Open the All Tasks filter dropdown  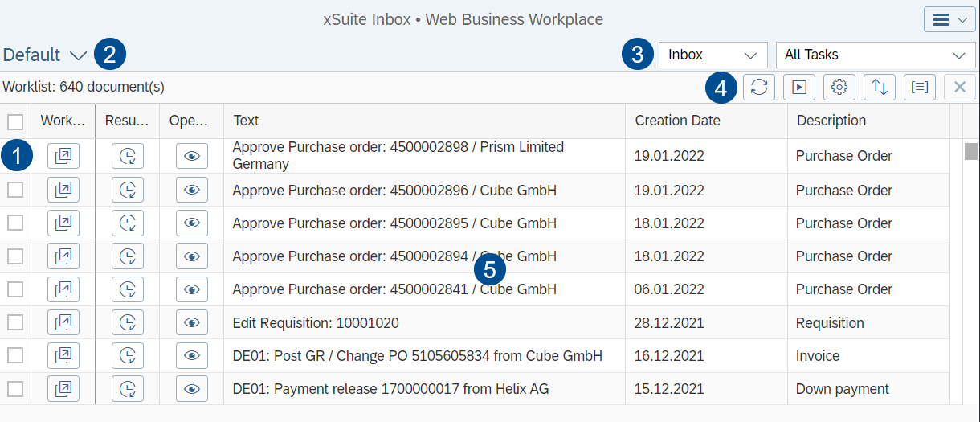click(x=875, y=55)
